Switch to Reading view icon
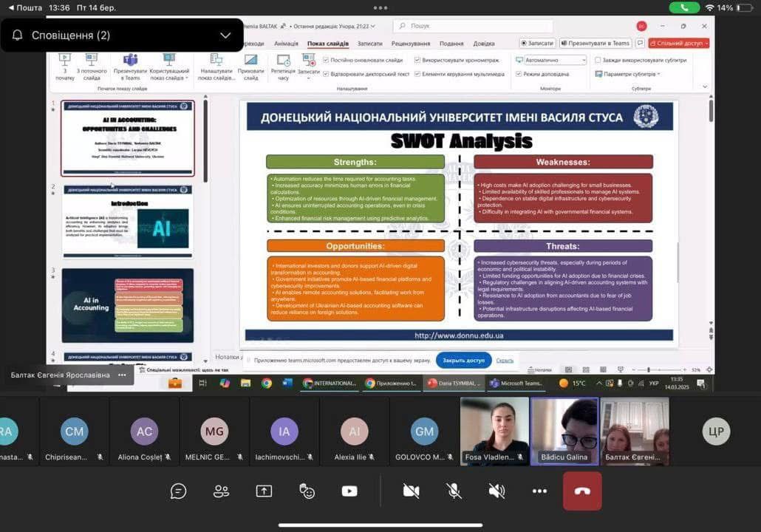Screen dimensions: 761x532 click(603, 370)
